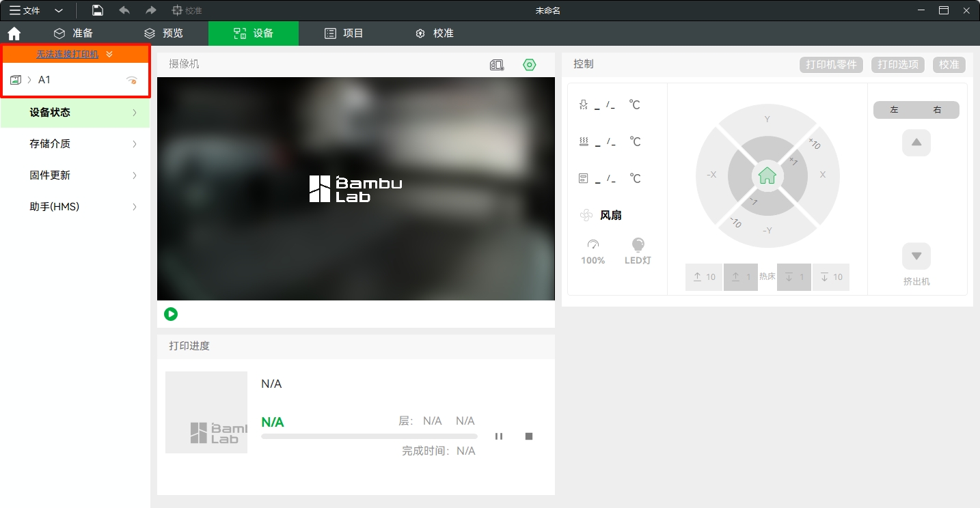Screen dimensions: 980x508
Task: Click the camera video preview area
Action: [356, 188]
